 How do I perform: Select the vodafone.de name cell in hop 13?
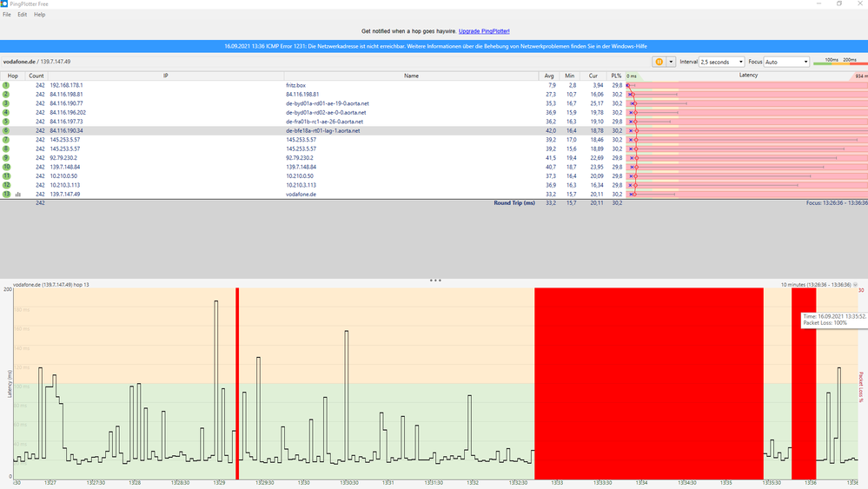click(301, 195)
